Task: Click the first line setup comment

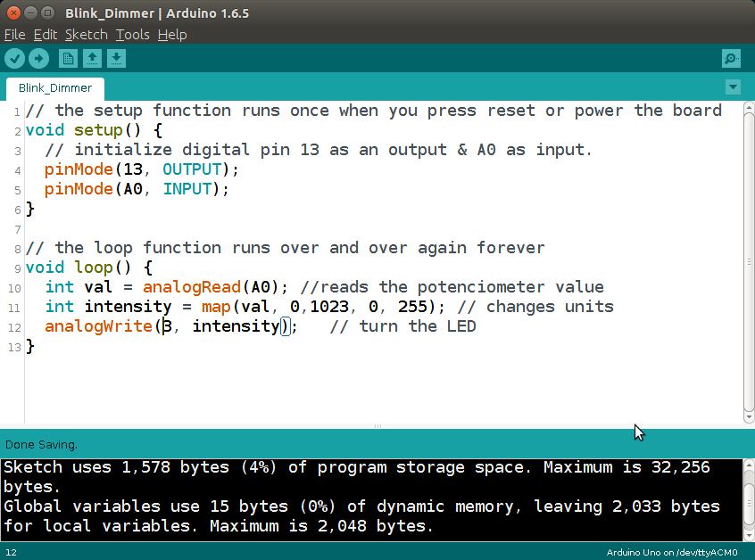Action: coord(374,111)
